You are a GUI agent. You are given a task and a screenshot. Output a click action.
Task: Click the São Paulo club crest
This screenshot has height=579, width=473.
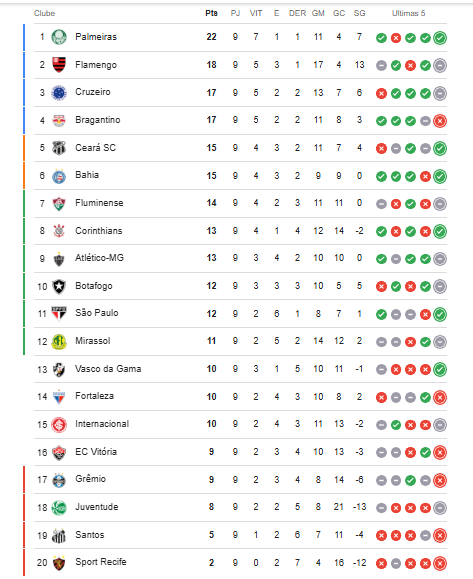59,314
